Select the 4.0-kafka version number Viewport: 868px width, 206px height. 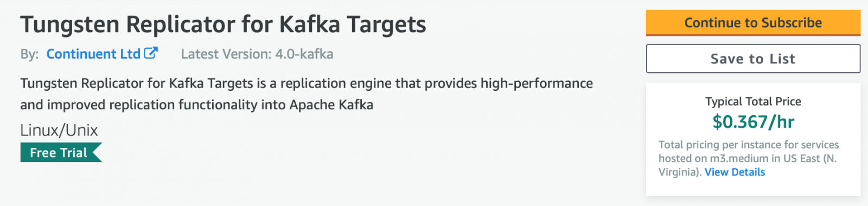304,54
